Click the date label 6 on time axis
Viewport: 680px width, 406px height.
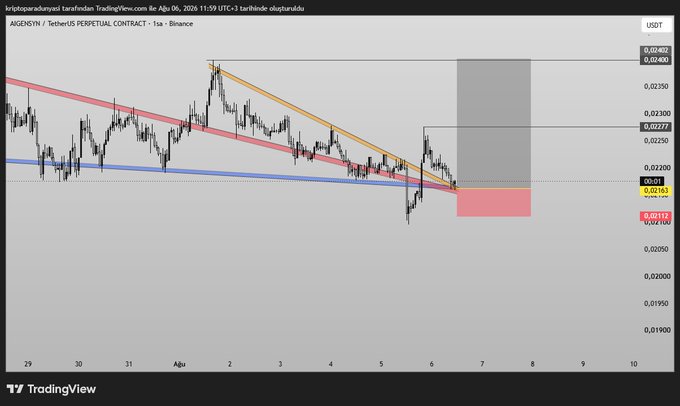coord(432,364)
